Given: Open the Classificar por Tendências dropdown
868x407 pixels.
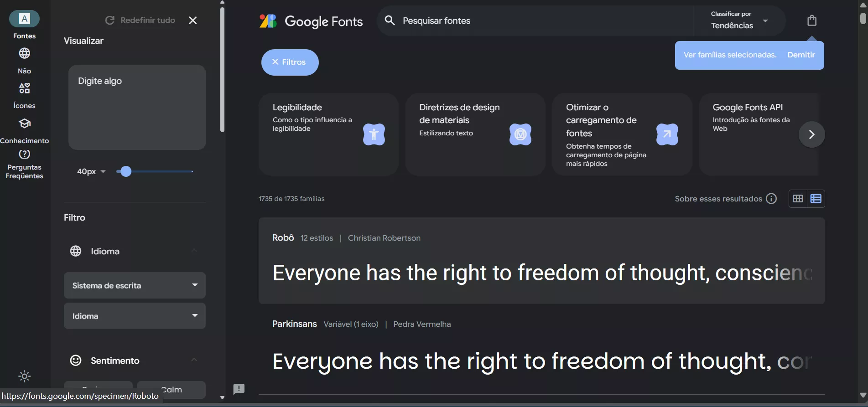Looking at the screenshot, I should pos(739,21).
